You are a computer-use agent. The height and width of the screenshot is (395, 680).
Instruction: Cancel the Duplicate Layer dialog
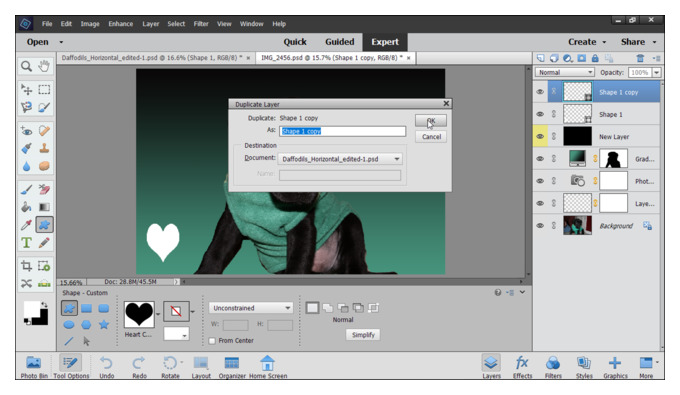point(431,137)
